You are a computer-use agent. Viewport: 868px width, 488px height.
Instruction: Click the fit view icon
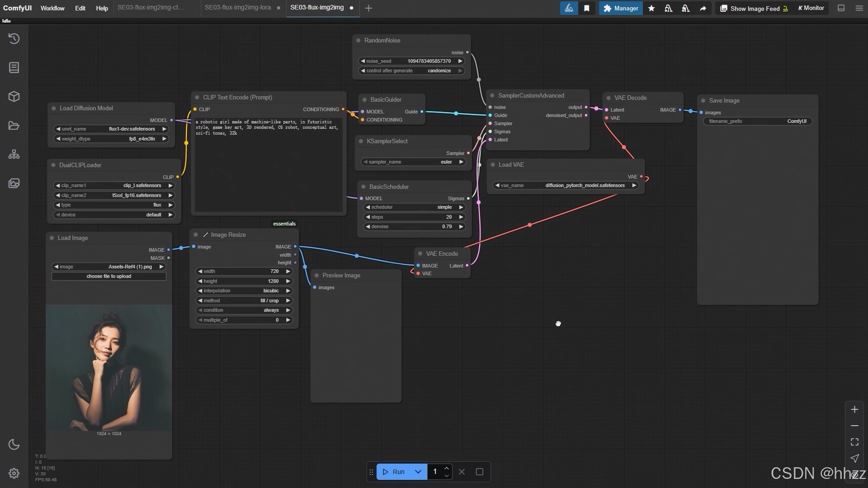click(x=854, y=442)
